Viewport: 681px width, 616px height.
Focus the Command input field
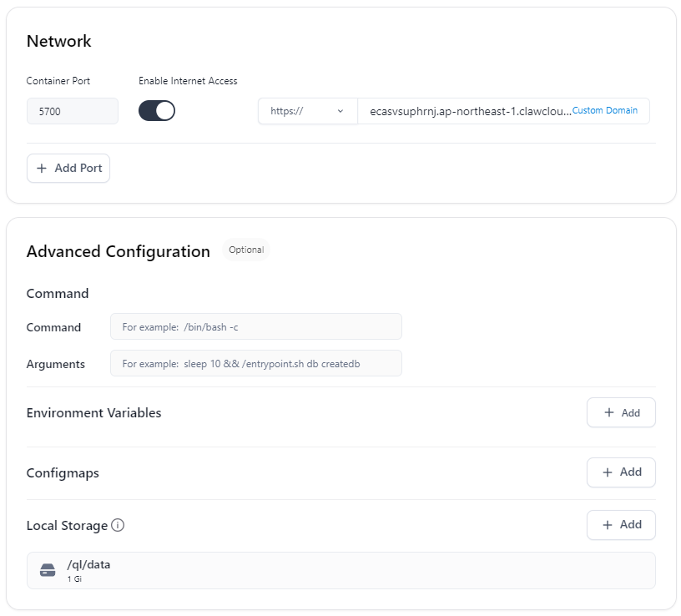point(256,326)
